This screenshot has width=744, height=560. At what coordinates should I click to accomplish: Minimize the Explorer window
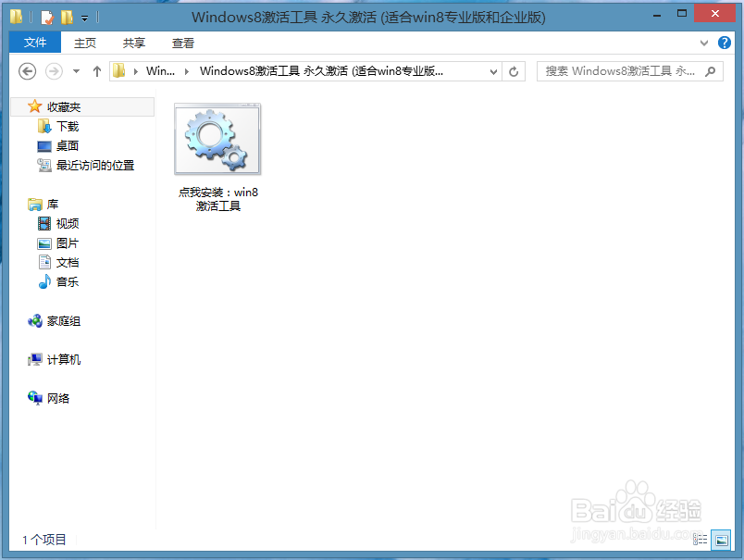pyautogui.click(x=657, y=15)
